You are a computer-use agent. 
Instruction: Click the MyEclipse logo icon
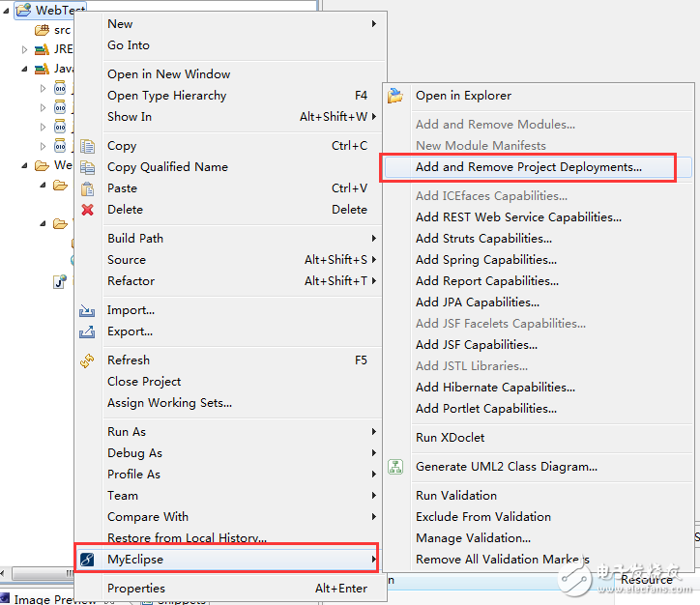pos(88,560)
